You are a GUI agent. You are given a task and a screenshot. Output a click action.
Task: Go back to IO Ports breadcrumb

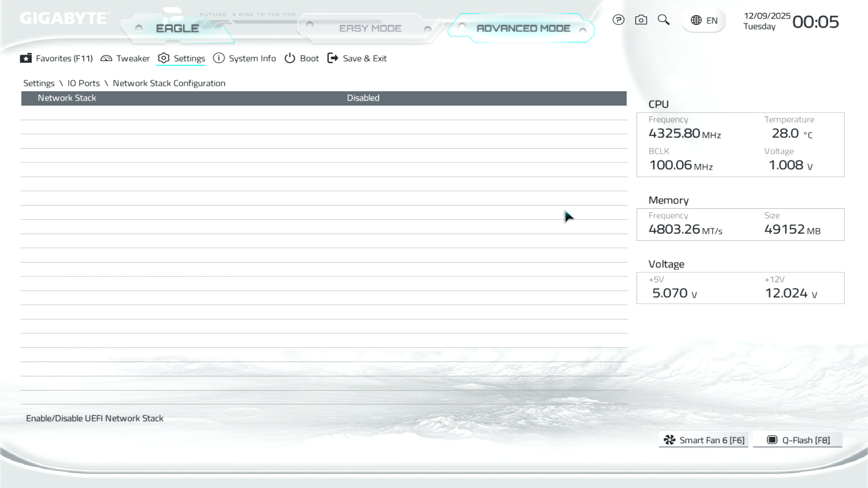pyautogui.click(x=84, y=83)
